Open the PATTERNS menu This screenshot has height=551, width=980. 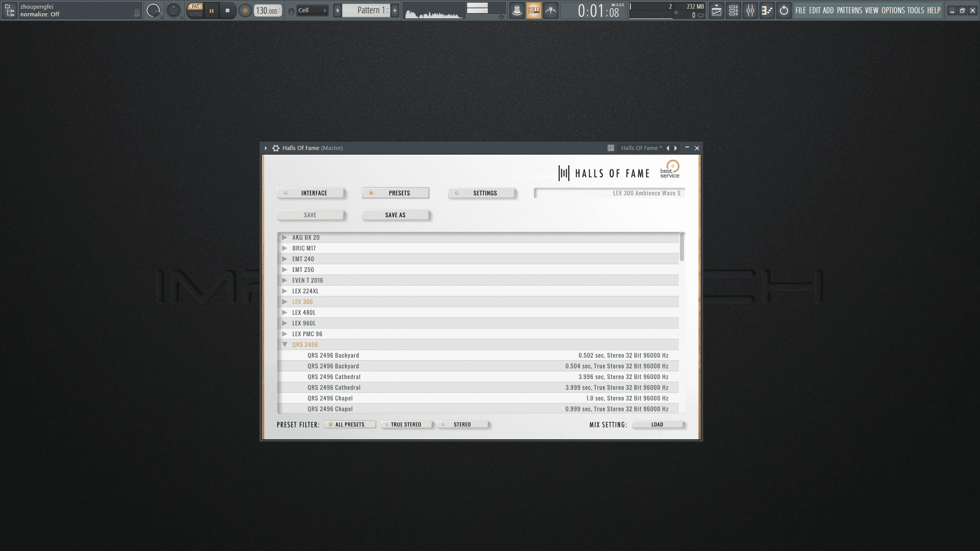pos(849,10)
